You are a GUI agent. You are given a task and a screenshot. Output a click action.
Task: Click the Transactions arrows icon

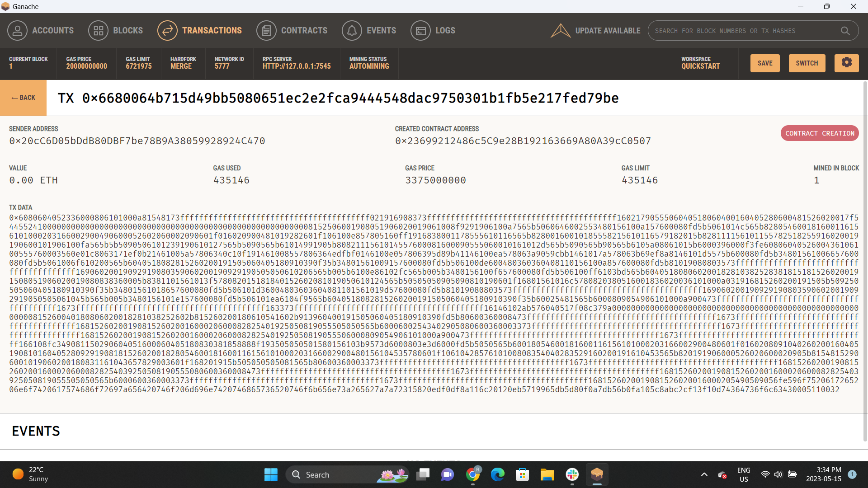coord(167,30)
